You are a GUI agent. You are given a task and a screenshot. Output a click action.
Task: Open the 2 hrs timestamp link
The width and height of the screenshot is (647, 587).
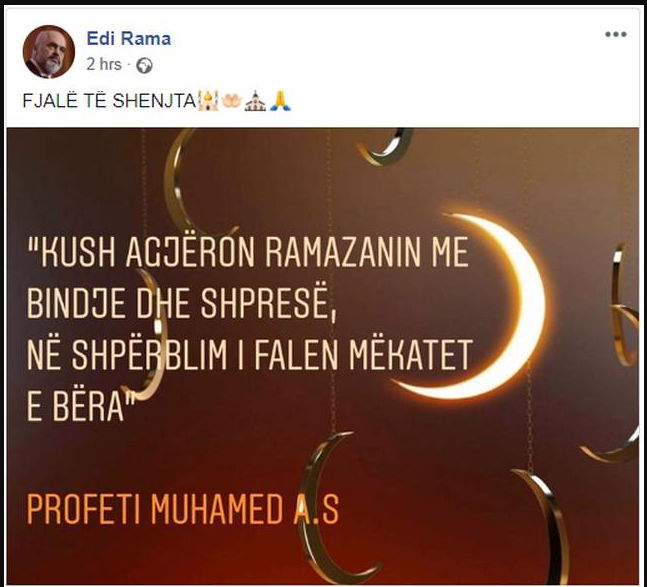104,65
